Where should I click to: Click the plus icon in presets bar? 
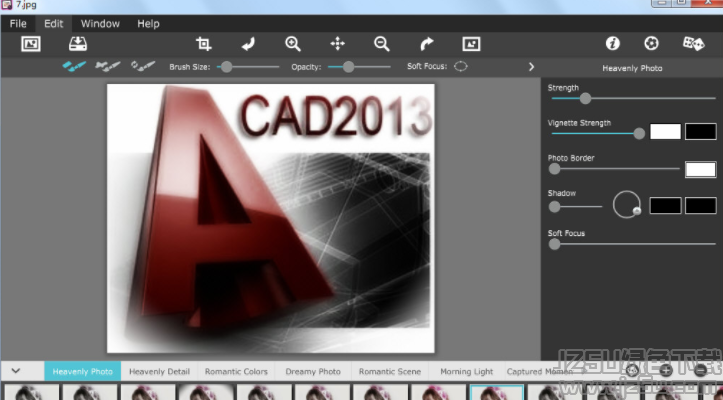[x=666, y=370]
